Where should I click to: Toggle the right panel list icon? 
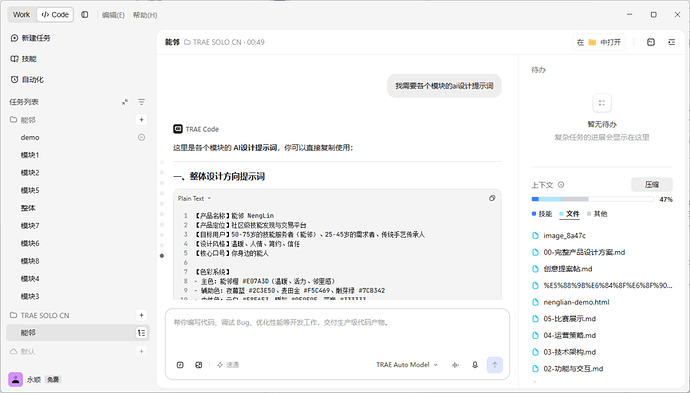tap(672, 42)
